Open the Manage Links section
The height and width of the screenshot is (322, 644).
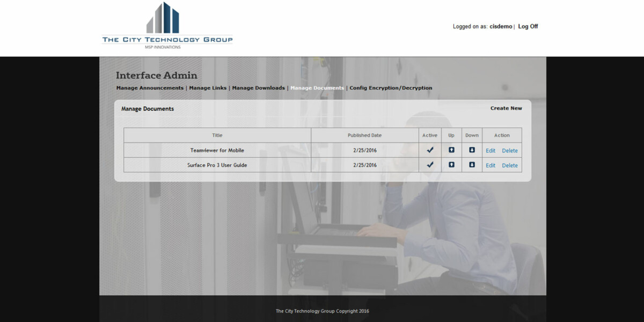click(208, 87)
